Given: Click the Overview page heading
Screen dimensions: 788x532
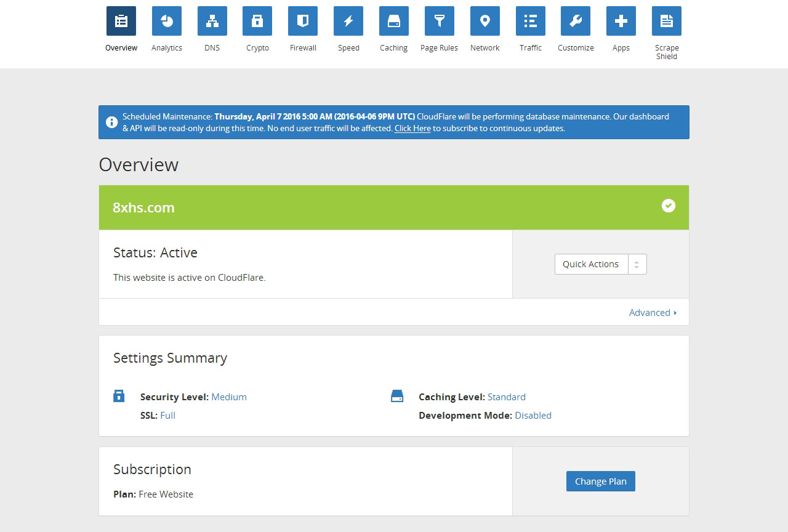Looking at the screenshot, I should [x=139, y=165].
